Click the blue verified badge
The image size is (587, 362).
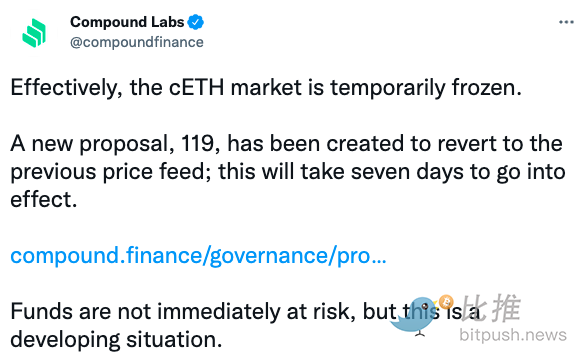pyautogui.click(x=195, y=22)
